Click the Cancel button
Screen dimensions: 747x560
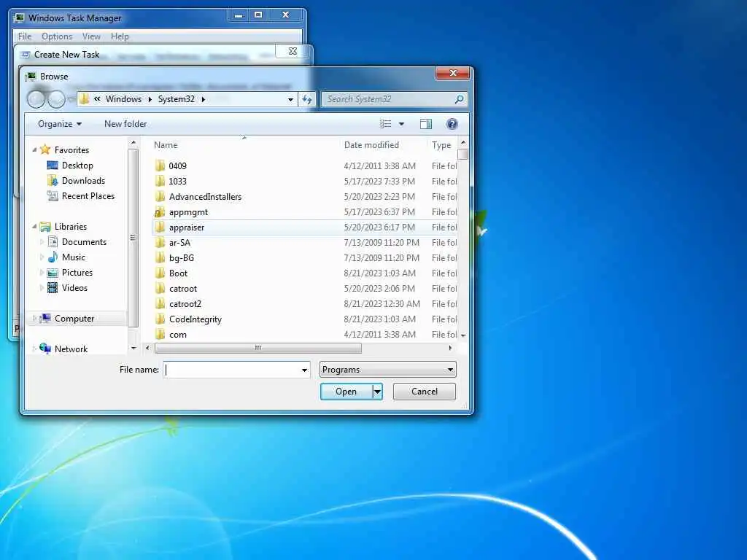coord(424,392)
